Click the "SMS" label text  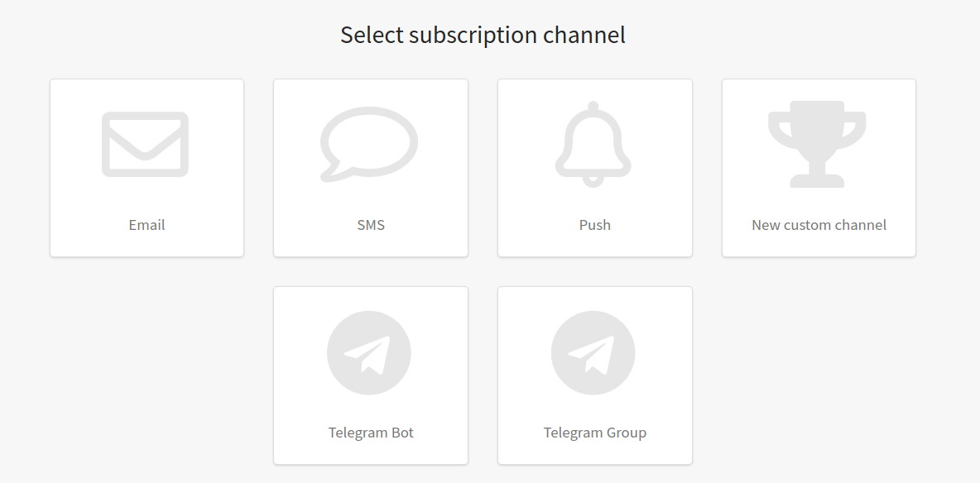click(x=371, y=225)
